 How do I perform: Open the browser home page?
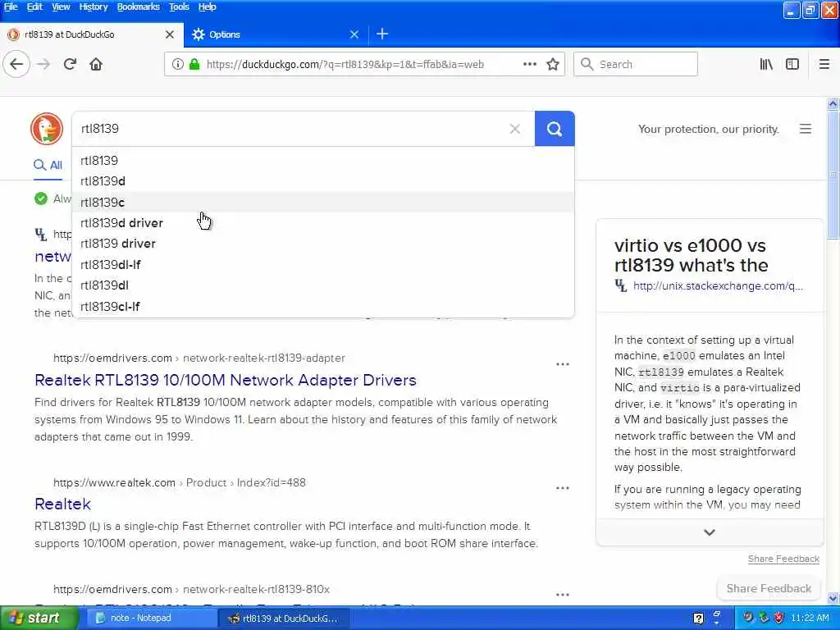point(96,64)
